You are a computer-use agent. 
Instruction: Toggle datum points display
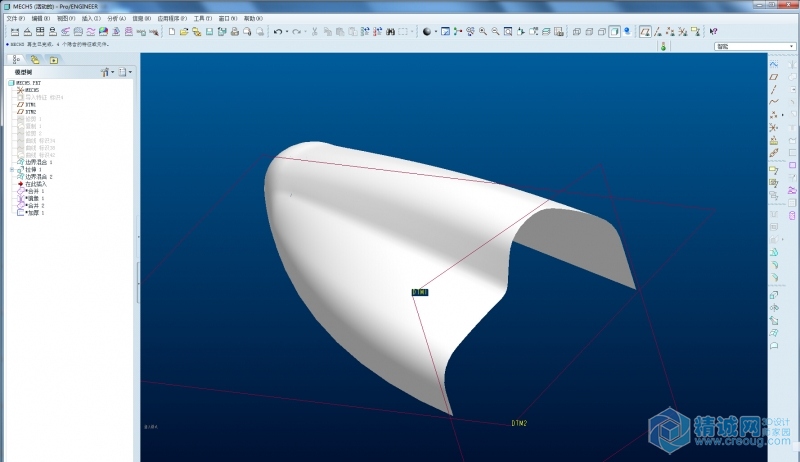pos(670,32)
